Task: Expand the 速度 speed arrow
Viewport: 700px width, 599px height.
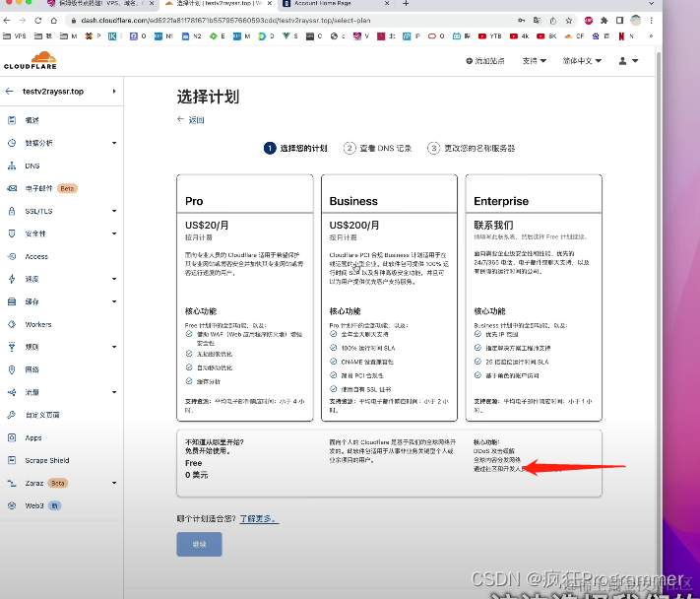Action: point(114,279)
